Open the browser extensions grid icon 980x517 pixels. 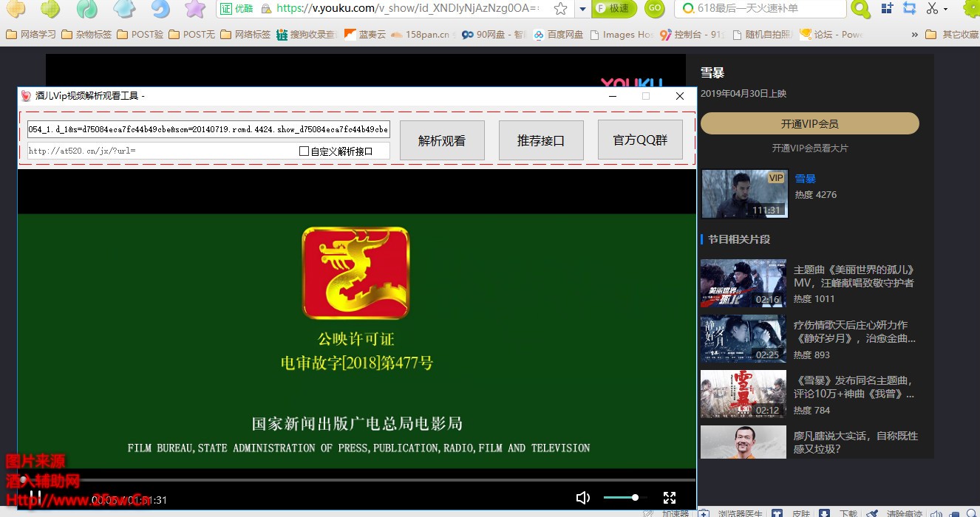pyautogui.click(x=888, y=9)
